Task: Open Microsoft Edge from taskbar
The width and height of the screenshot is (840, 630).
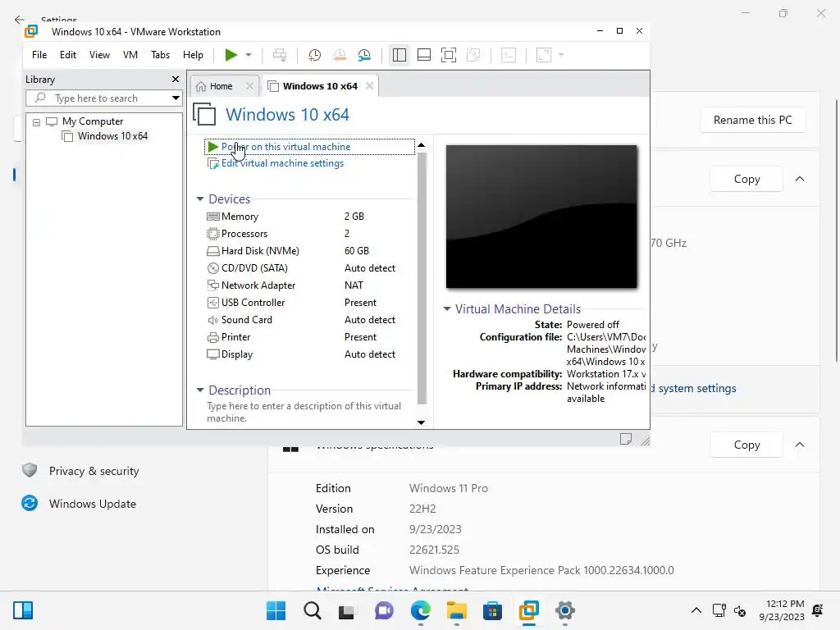Action: click(421, 610)
